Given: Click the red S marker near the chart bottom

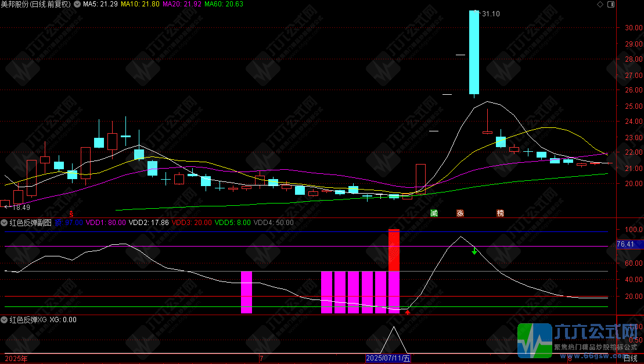Looking at the screenshot, I should (71, 215).
